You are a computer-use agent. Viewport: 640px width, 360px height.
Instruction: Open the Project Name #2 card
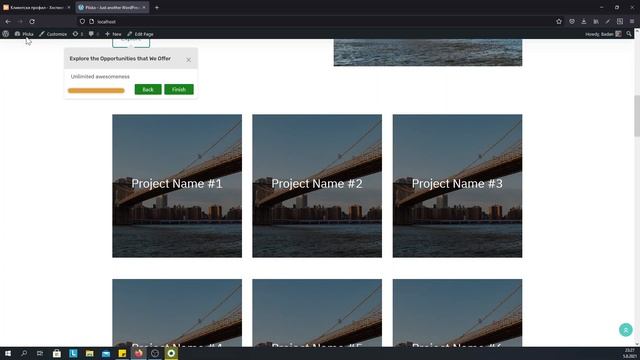317,186
